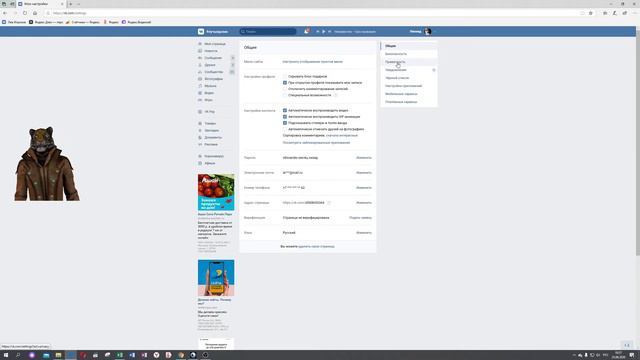Open the notifications bell in header
The height and width of the screenshot is (360, 640).
306,31
